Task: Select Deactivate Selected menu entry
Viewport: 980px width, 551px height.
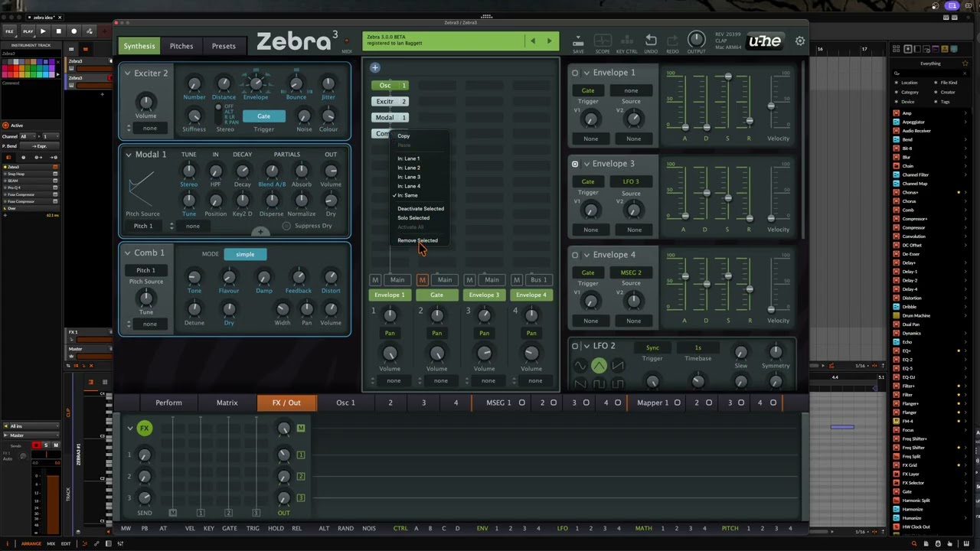Action: click(x=420, y=208)
